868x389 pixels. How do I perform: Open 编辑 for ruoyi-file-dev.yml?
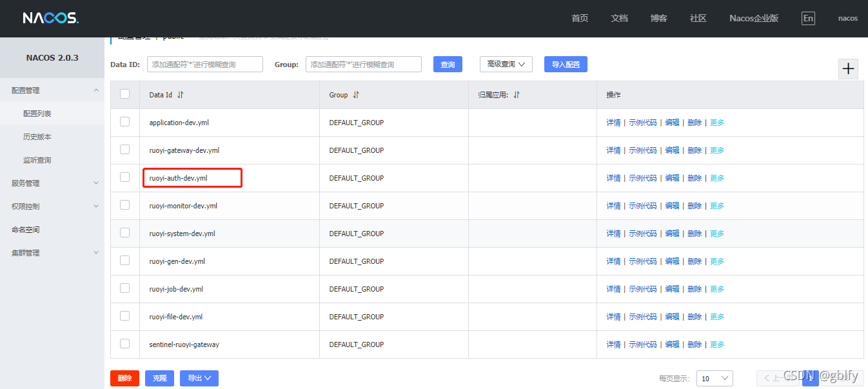672,317
